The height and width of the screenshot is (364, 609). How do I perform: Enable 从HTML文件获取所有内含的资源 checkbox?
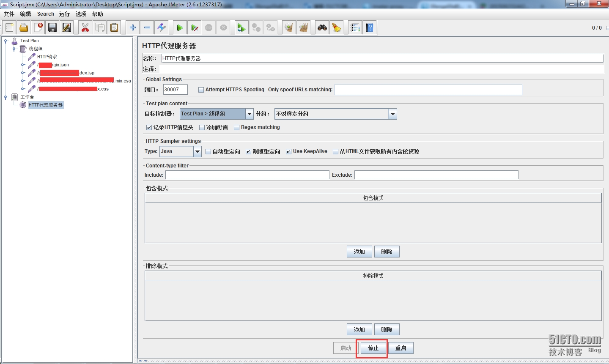pyautogui.click(x=336, y=151)
